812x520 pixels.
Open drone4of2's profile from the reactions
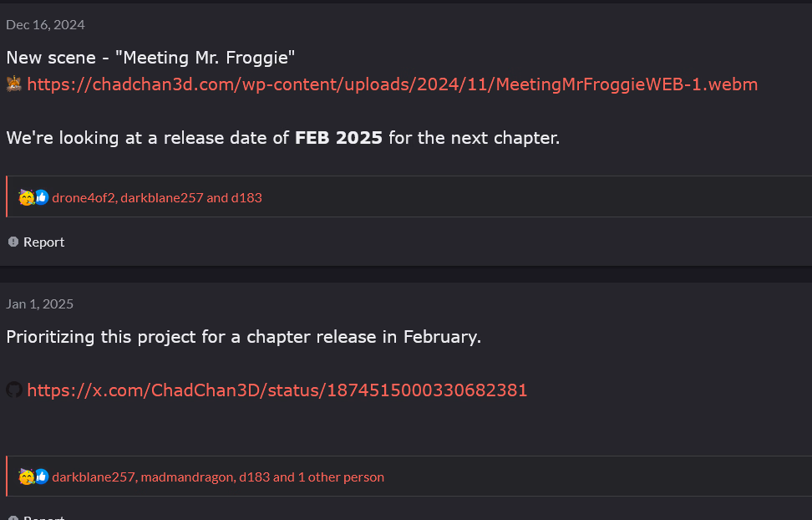click(x=83, y=198)
